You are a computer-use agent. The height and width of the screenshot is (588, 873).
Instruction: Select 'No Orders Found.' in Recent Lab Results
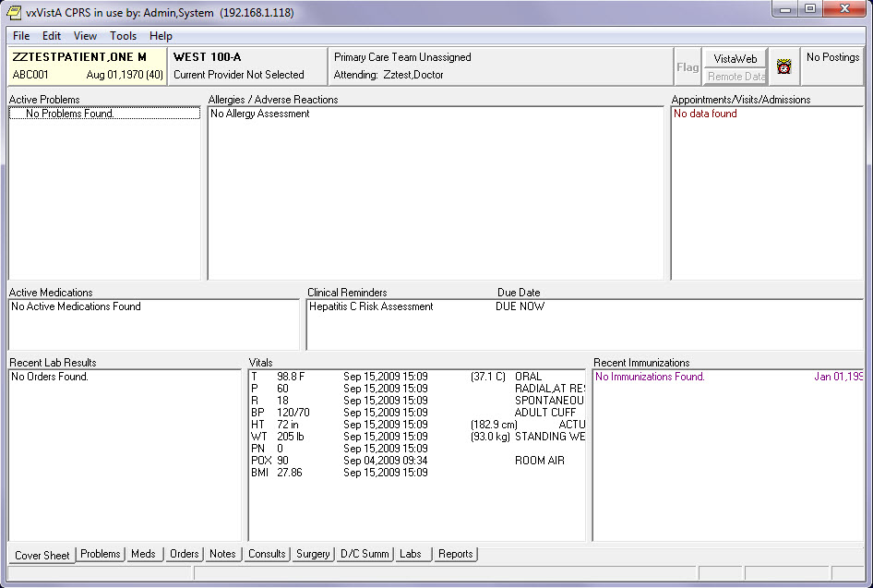click(50, 377)
